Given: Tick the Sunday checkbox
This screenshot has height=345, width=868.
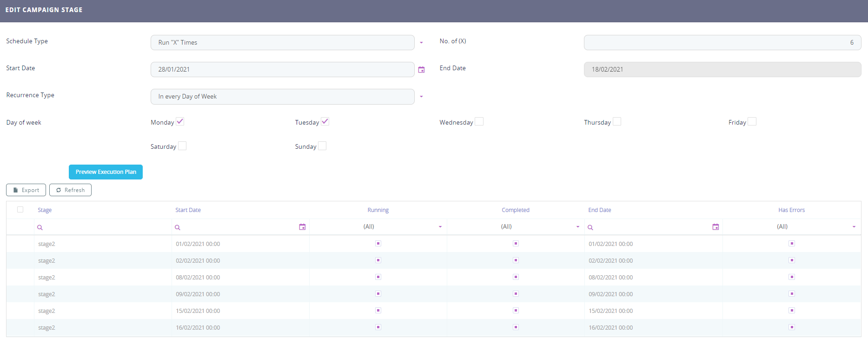Looking at the screenshot, I should pos(322,146).
